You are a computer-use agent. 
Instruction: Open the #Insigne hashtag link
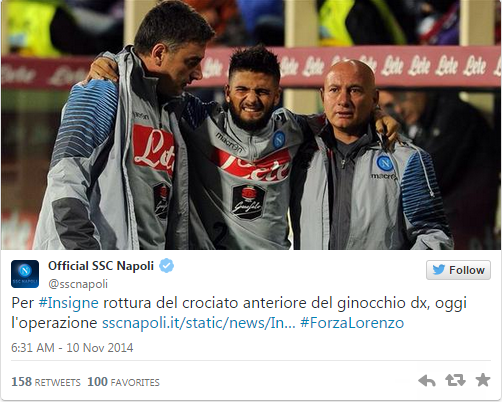pos(68,303)
